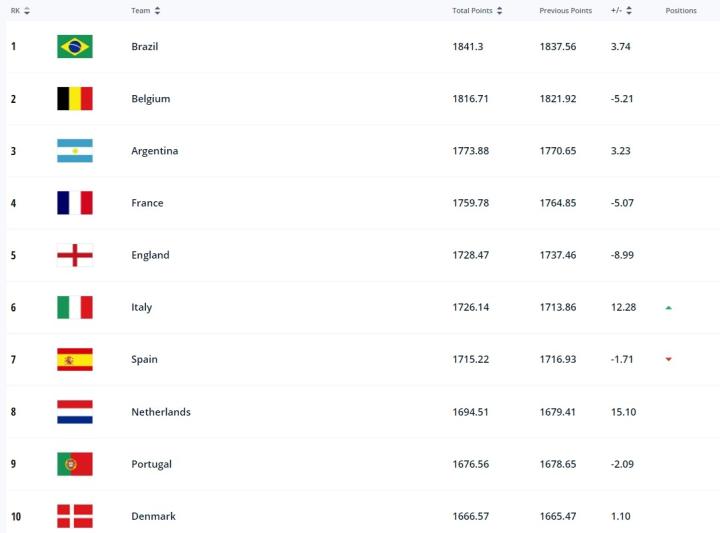Open the Brazil team link

(145, 47)
